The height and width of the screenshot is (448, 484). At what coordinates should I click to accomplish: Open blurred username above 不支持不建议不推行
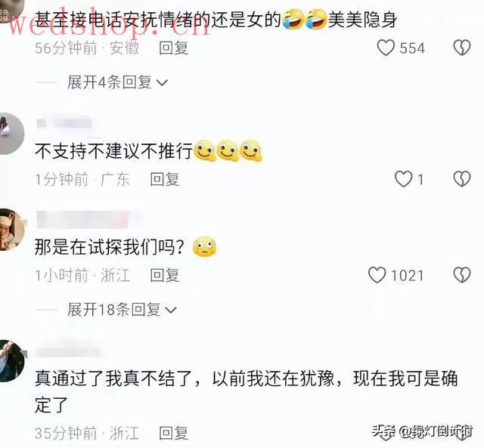[x=64, y=123]
